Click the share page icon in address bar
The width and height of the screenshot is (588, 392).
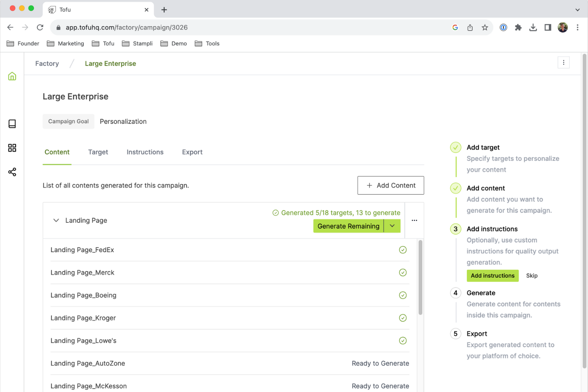(470, 27)
